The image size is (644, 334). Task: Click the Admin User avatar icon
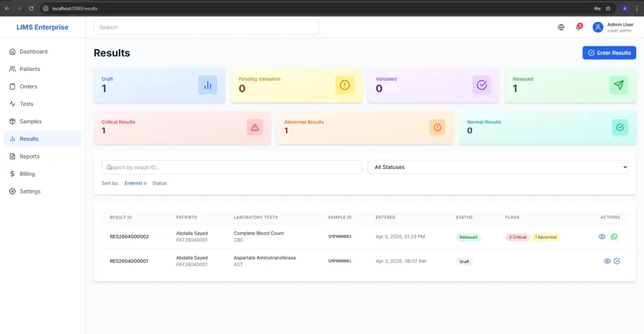pyautogui.click(x=598, y=27)
